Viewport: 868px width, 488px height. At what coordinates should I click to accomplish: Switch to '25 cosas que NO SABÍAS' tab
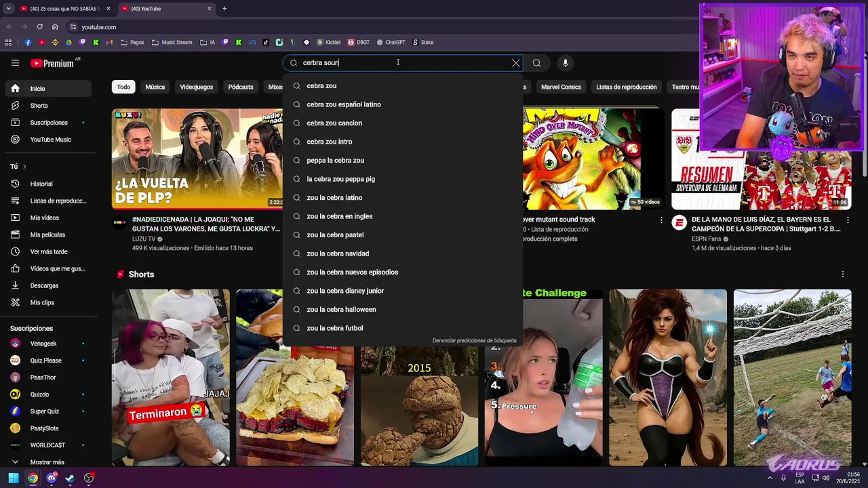[x=64, y=9]
